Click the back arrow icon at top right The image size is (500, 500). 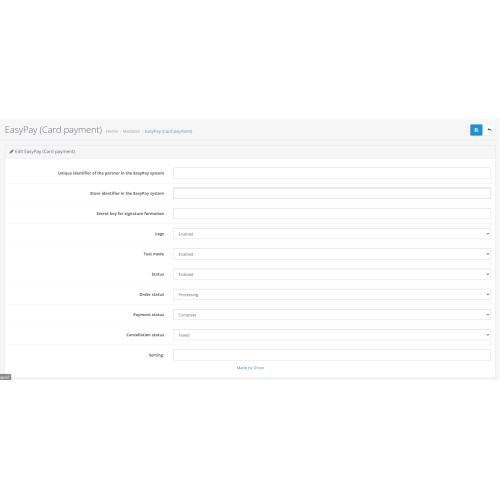489,130
